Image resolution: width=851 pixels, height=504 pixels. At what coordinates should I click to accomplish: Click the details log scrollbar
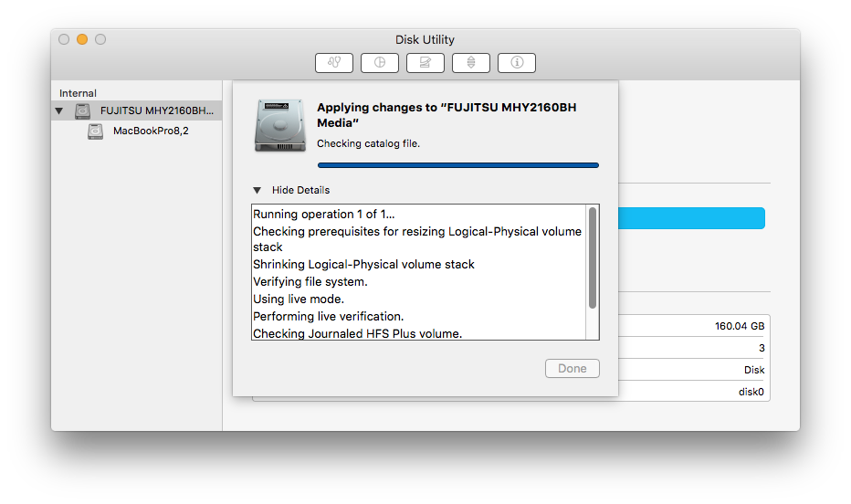tap(593, 258)
